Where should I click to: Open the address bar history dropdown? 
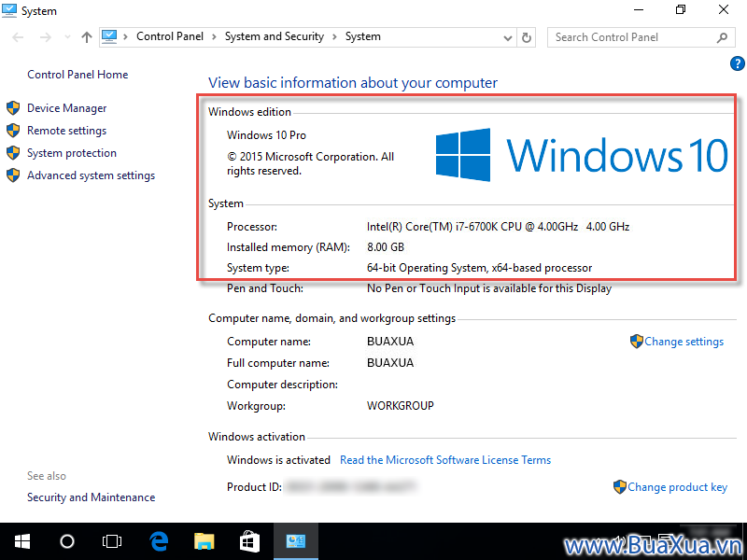tap(508, 37)
